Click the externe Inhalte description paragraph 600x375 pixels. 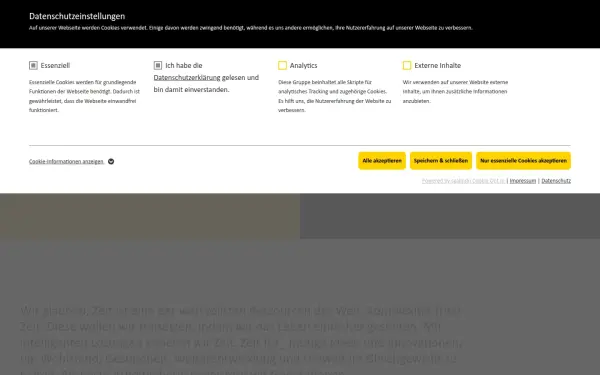coord(455,91)
